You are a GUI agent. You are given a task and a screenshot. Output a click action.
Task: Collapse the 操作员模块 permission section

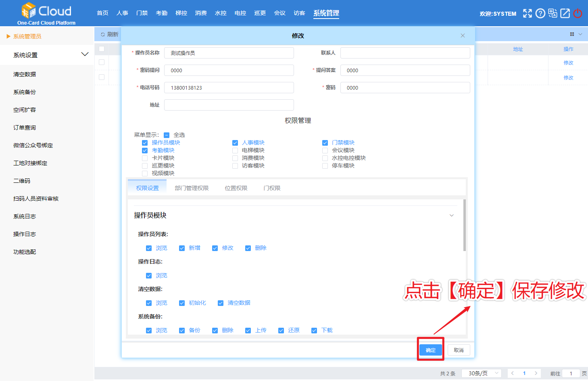point(452,215)
